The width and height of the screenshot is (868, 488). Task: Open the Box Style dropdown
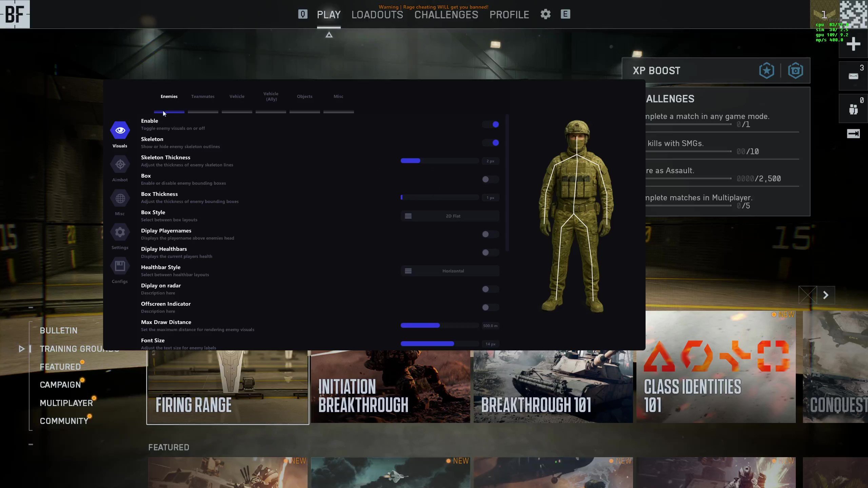(450, 216)
